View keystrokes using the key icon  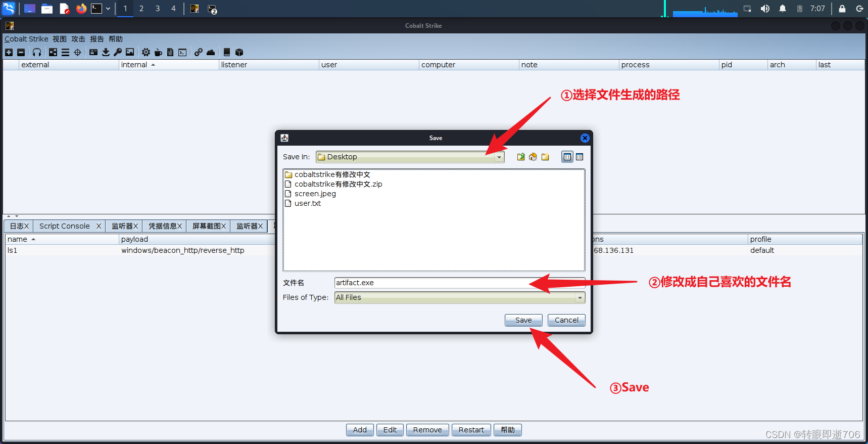pyautogui.click(x=118, y=52)
